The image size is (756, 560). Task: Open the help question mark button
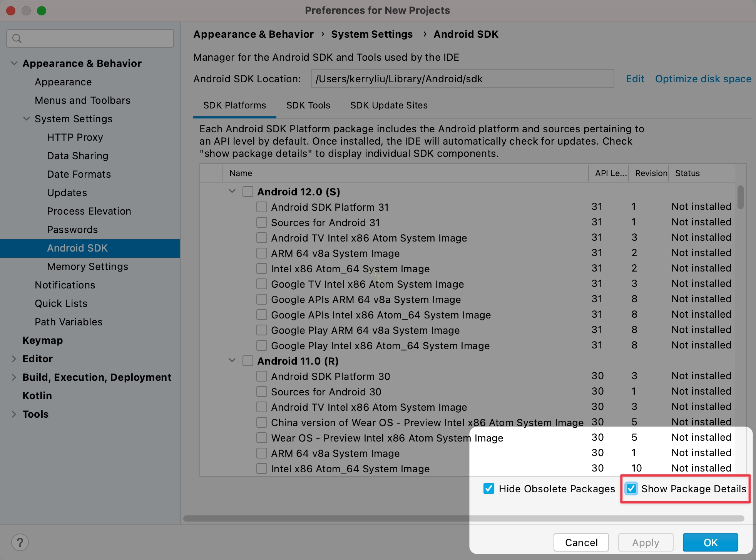pyautogui.click(x=20, y=543)
